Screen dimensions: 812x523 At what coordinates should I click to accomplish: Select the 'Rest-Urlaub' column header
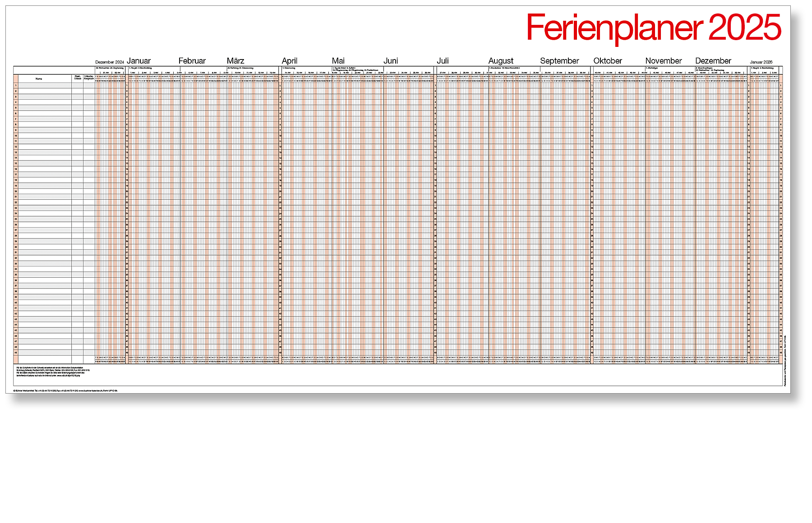[78, 78]
